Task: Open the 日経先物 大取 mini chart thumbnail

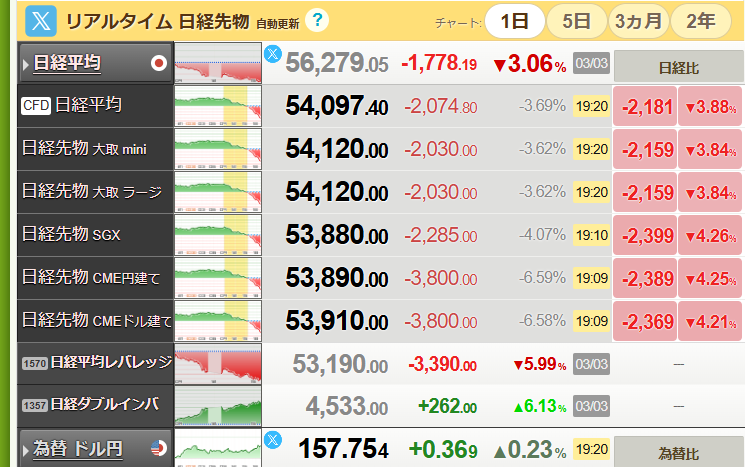Action: (x=218, y=149)
